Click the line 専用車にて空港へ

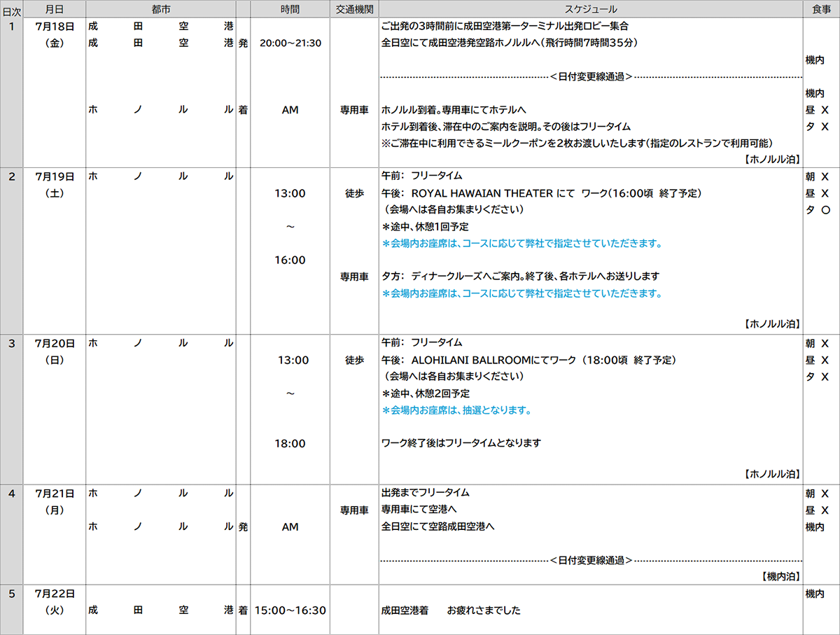coord(419,510)
